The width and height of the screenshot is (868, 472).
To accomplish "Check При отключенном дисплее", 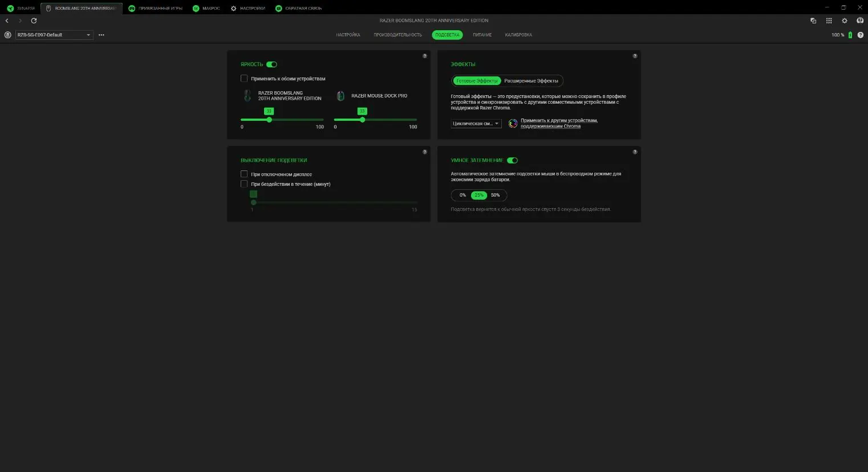I will [x=244, y=174].
